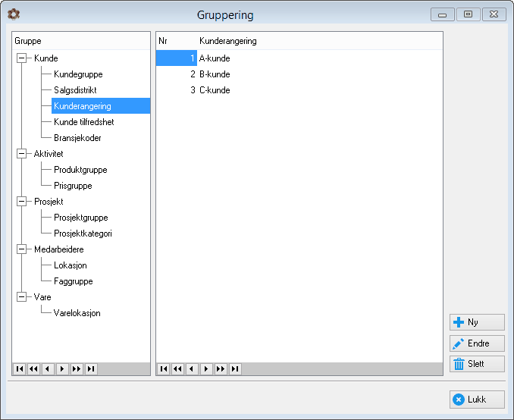
Task: Close the dialog with Lukk button
Action: (x=477, y=400)
